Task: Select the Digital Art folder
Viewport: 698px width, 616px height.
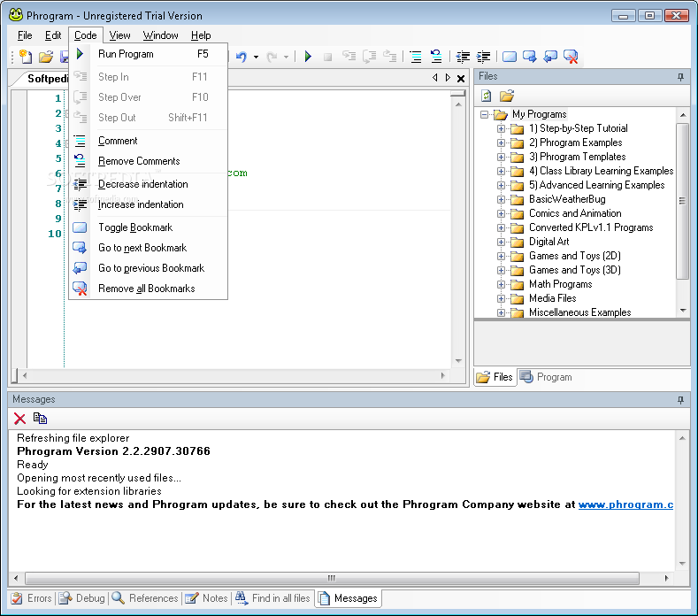Action: (x=548, y=242)
